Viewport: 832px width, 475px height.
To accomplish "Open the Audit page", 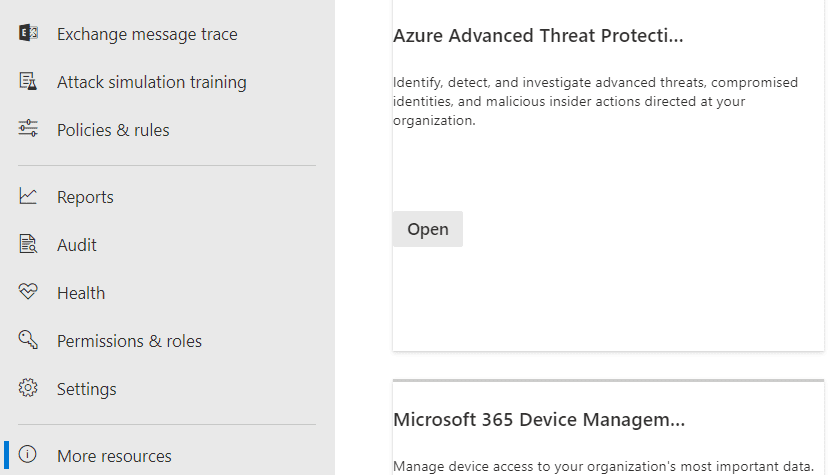I will coord(77,245).
